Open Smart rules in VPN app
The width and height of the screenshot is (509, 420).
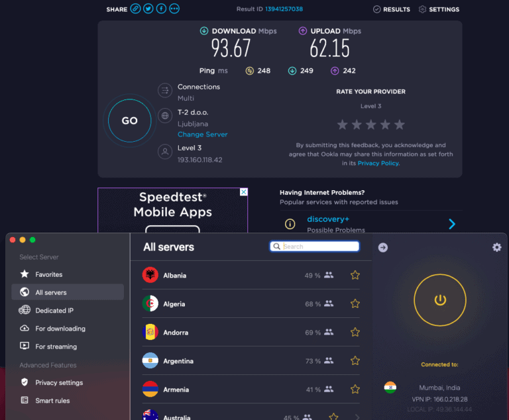point(68,401)
